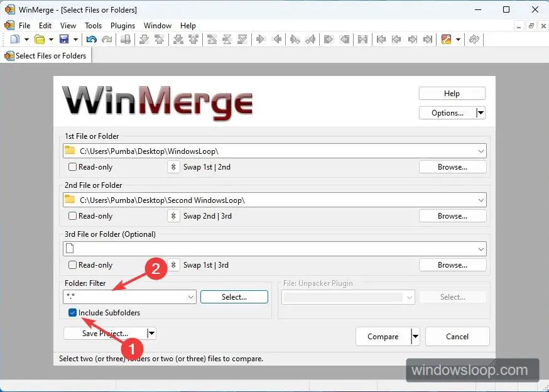Enable Read-only for the 2nd File or Folder
The height and width of the screenshot is (392, 549).
click(x=72, y=216)
